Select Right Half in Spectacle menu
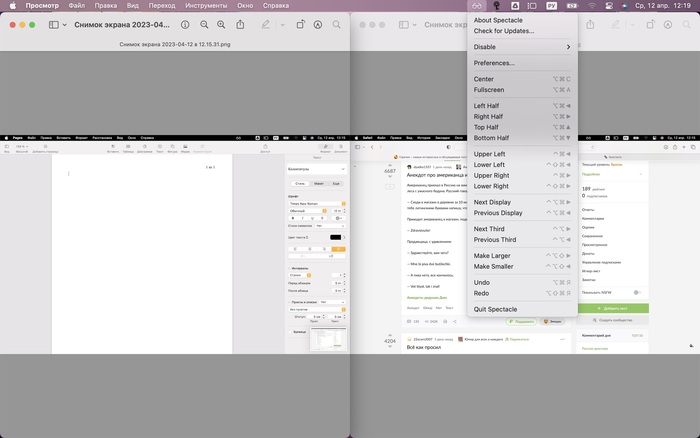Screen dimensions: 700x438 (x=522, y=117)
